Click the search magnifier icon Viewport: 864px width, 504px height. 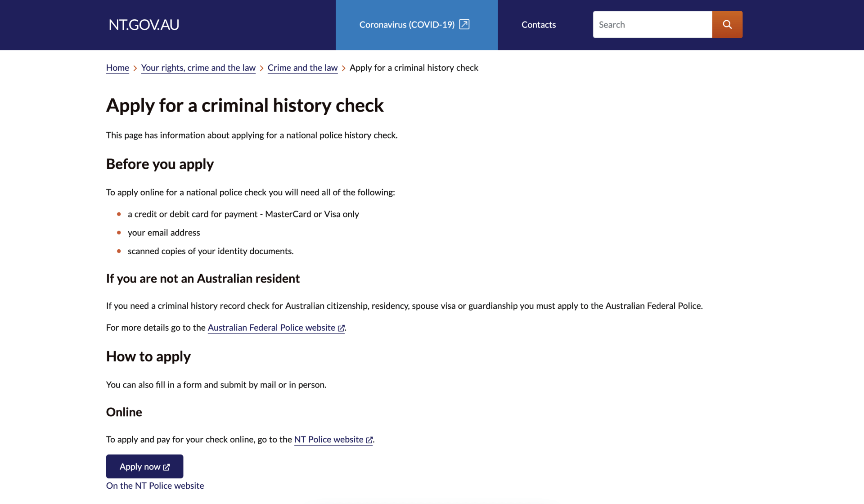(727, 24)
